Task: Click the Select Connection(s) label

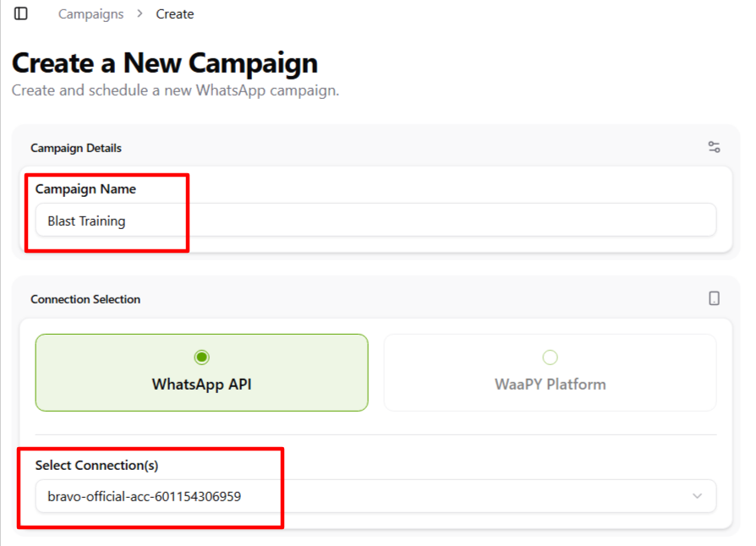Action: 96,465
